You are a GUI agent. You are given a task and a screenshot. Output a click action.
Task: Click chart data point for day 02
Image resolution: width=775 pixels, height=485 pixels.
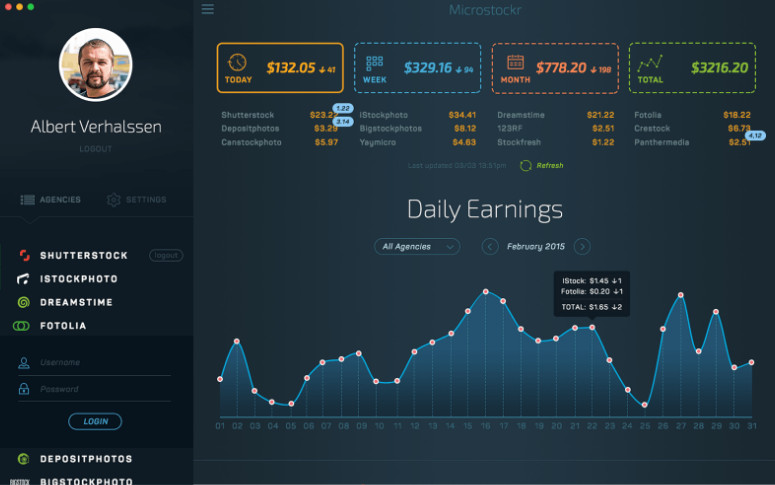point(237,341)
